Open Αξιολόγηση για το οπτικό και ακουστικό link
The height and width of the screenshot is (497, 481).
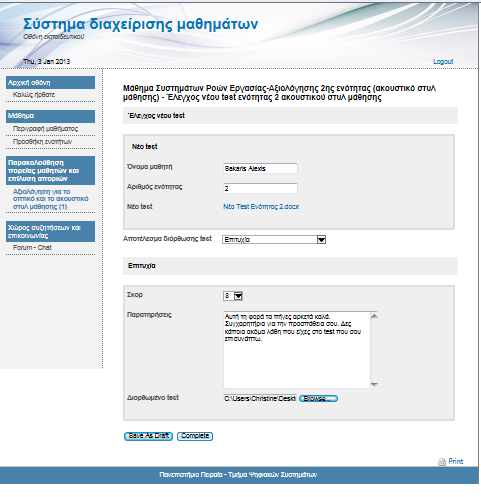point(51,199)
